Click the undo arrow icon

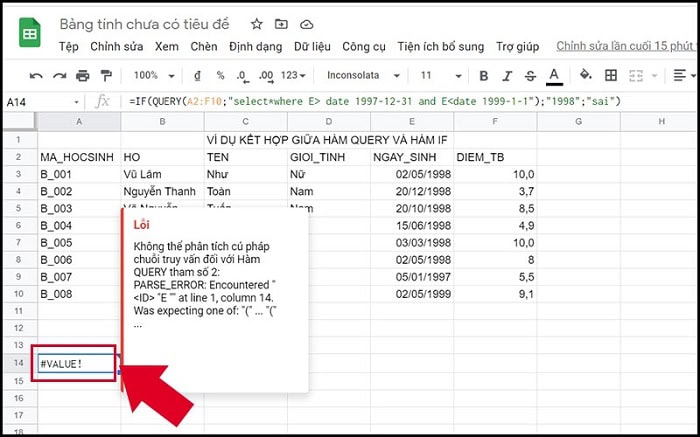[x=36, y=76]
